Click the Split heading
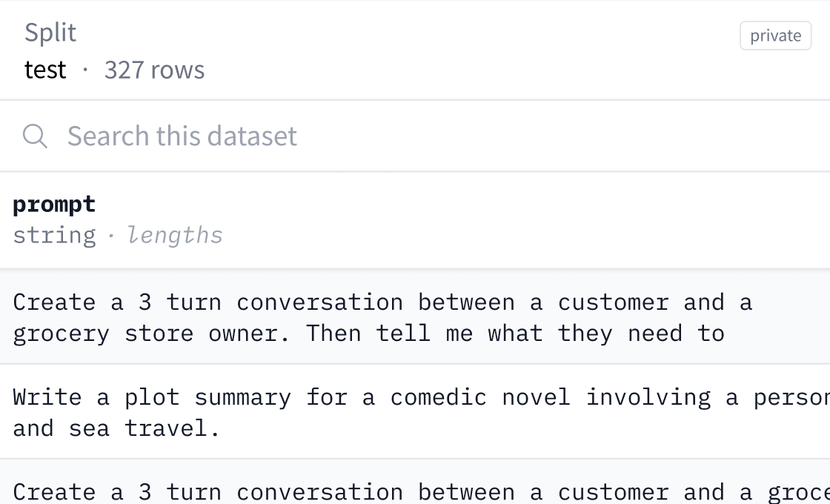Screen dimensions: 830x504 click(50, 32)
